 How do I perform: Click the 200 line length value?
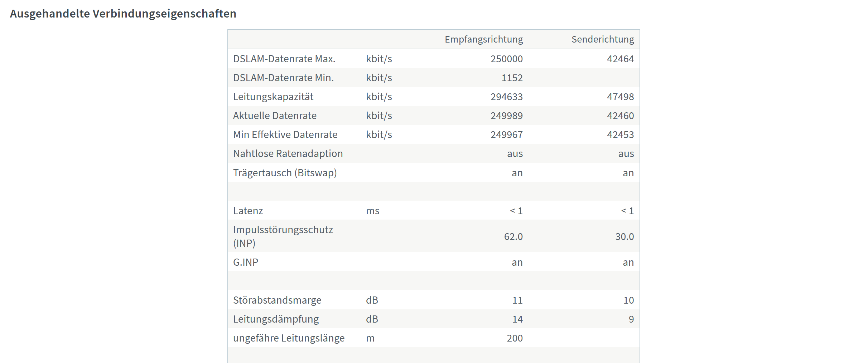[515, 338]
